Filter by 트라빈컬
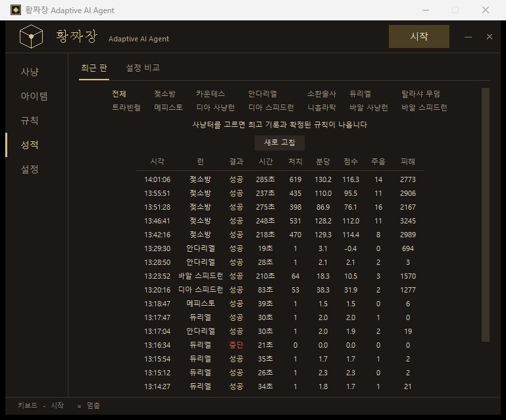 pos(126,107)
